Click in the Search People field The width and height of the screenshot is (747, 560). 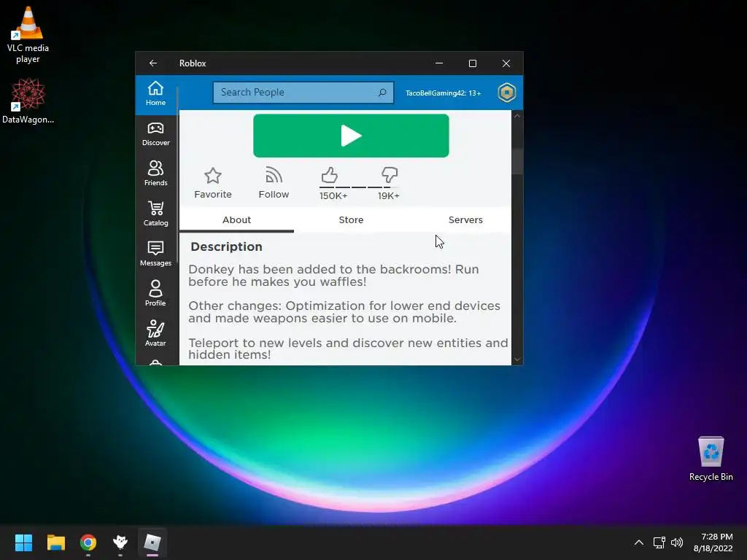point(303,93)
